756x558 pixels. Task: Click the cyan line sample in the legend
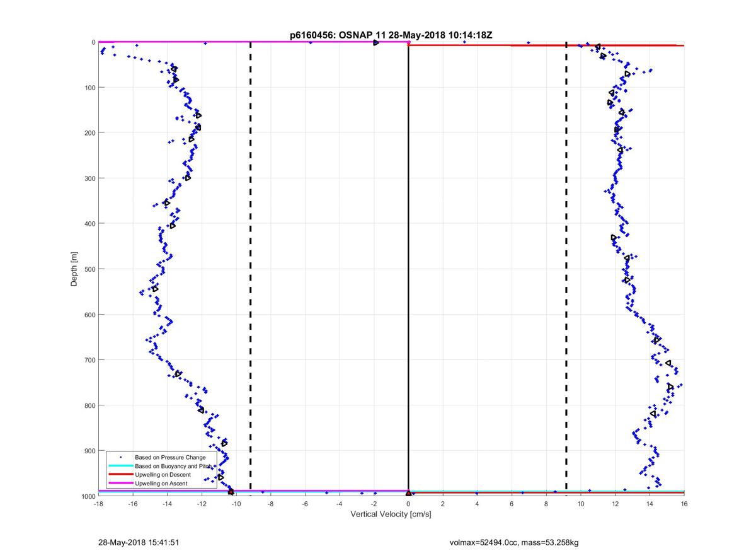[120, 466]
